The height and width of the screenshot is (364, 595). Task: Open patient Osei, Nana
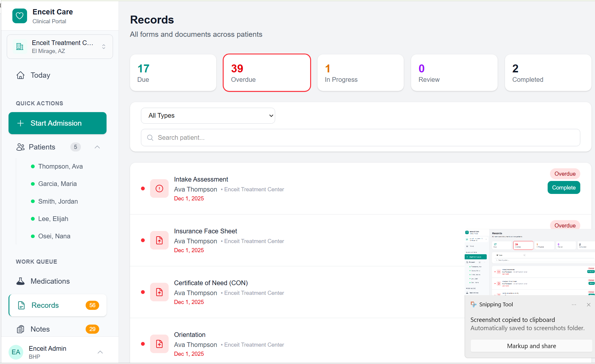point(54,236)
